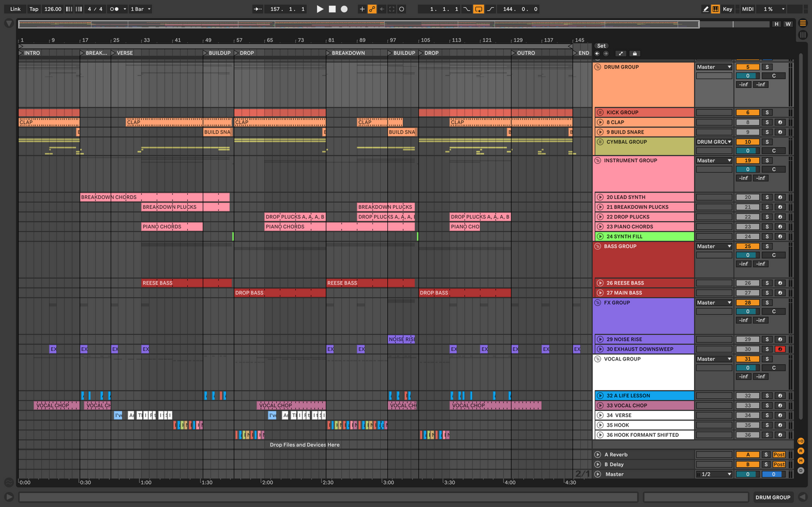Open Master track 1/2 output dropdown
812x507 pixels.
point(714,474)
